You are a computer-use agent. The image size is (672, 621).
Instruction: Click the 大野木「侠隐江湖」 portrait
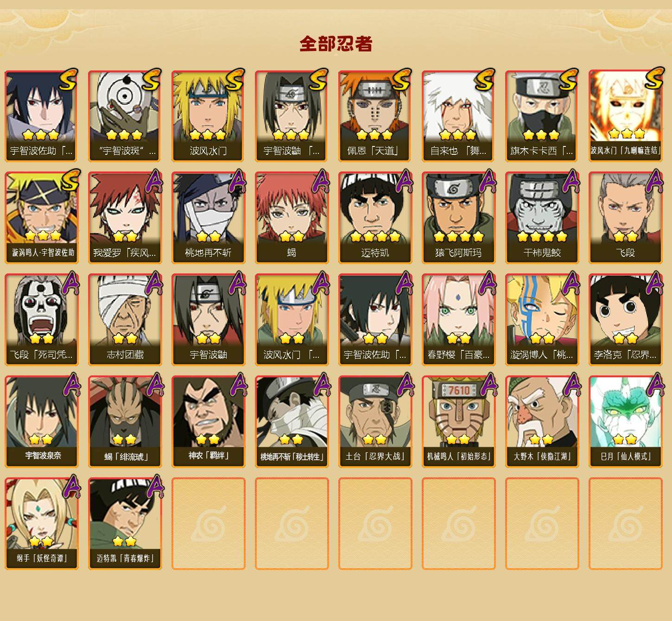click(542, 422)
